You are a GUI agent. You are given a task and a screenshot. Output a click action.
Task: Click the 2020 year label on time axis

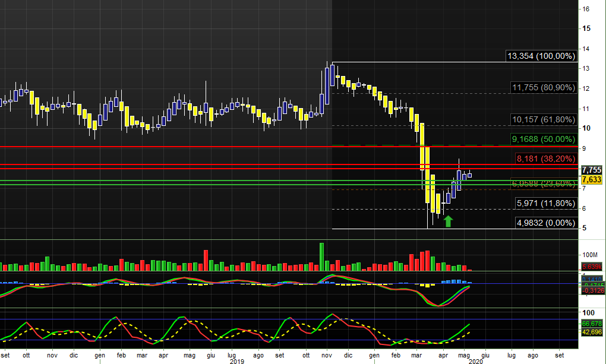476,360
